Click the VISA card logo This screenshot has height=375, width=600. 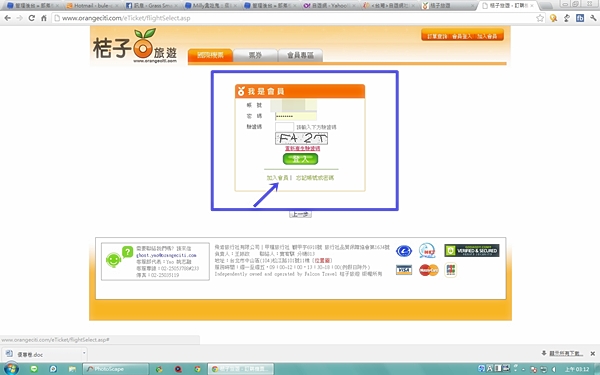[404, 270]
